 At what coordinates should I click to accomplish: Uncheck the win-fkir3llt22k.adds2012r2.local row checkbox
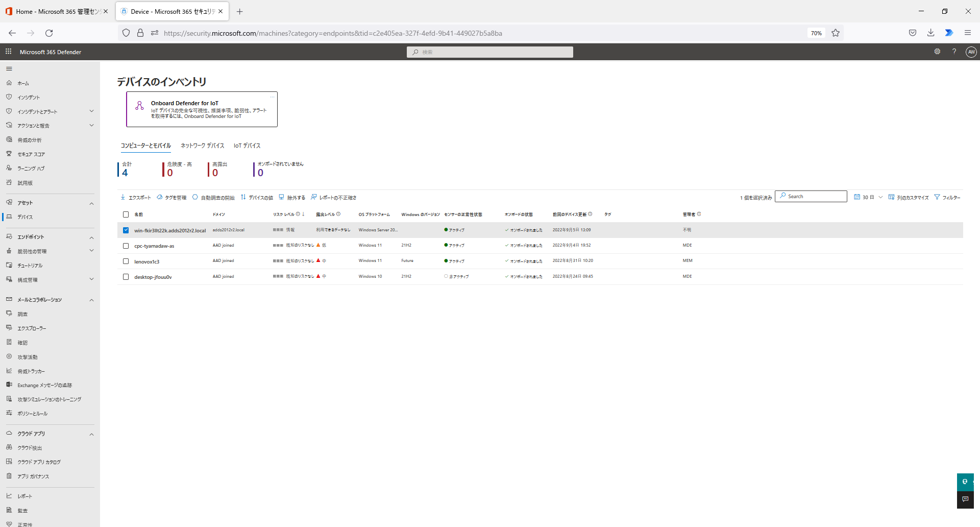click(126, 230)
